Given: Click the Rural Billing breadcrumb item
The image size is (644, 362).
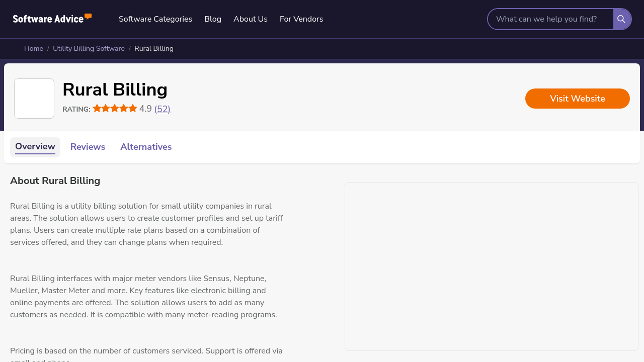Looking at the screenshot, I should [154, 49].
